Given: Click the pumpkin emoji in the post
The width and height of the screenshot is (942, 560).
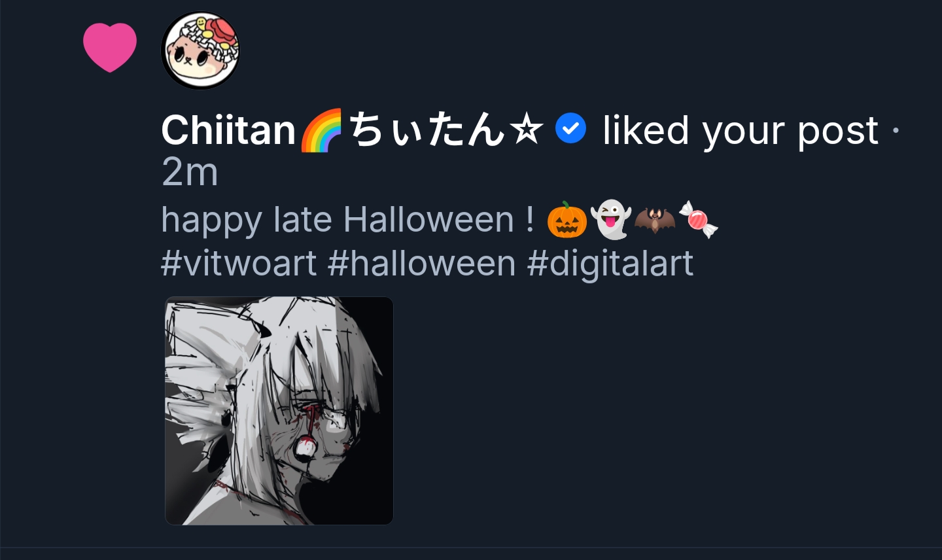Looking at the screenshot, I should coord(567,220).
